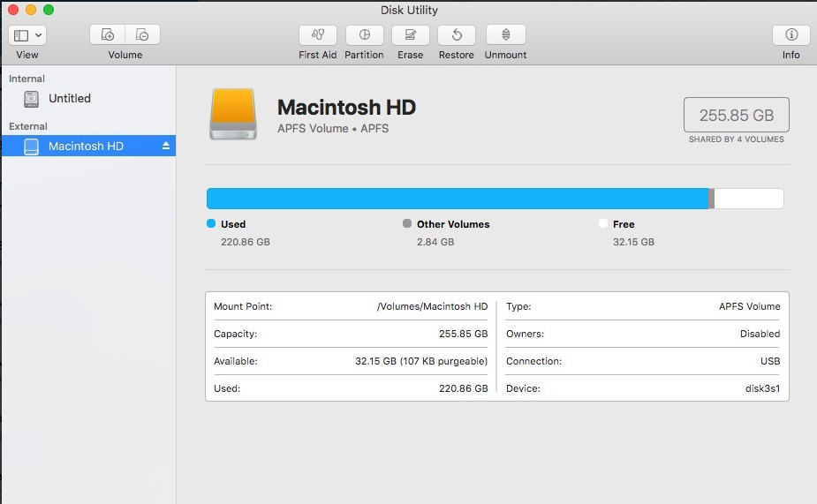Click the Macintosh HD title heading

click(x=346, y=108)
